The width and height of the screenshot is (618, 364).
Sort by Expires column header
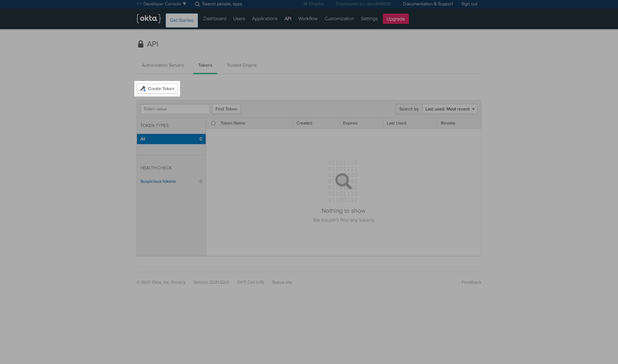(x=350, y=123)
